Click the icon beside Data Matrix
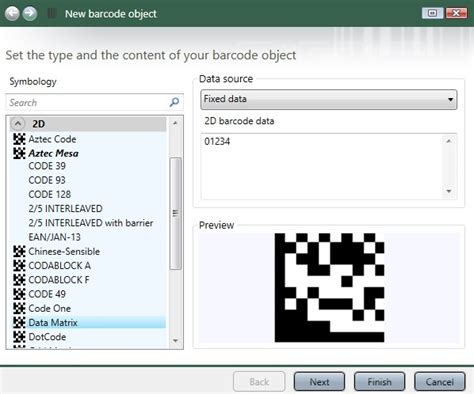 pos(19,322)
